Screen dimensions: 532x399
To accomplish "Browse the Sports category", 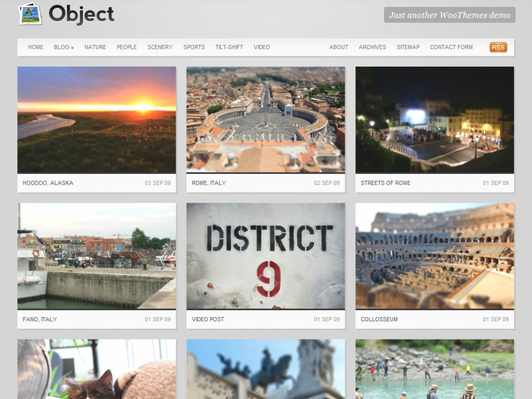I will (194, 47).
